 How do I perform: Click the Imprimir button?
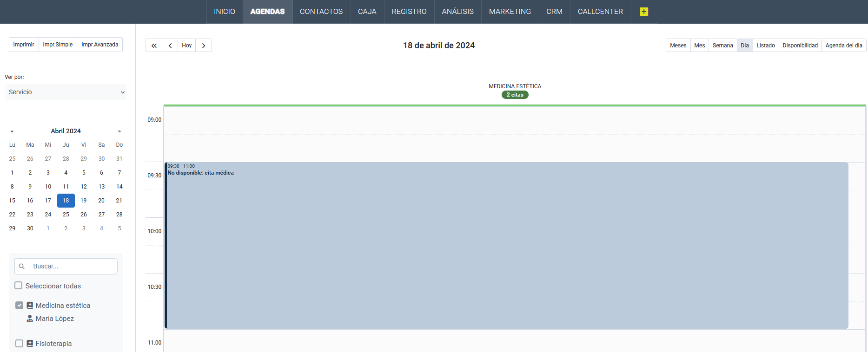[x=24, y=45]
